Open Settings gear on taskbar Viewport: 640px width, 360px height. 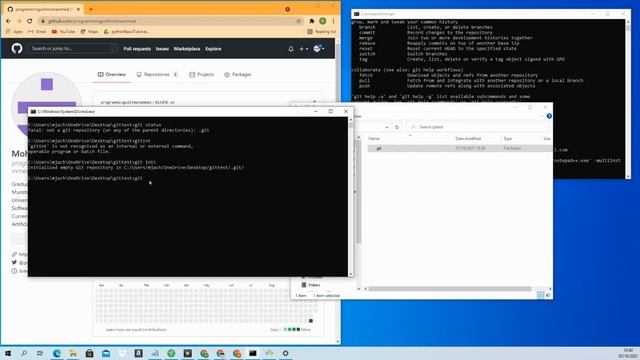tap(285, 353)
